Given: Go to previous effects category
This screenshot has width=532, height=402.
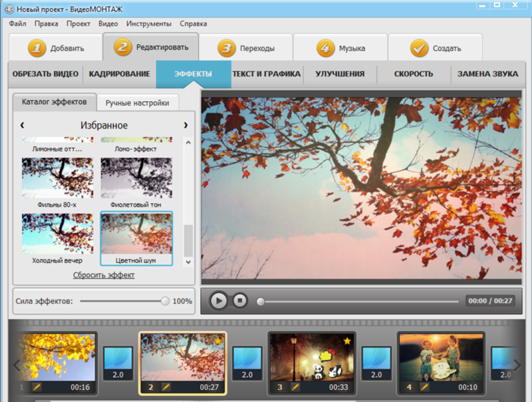Looking at the screenshot, I should coord(23,125).
